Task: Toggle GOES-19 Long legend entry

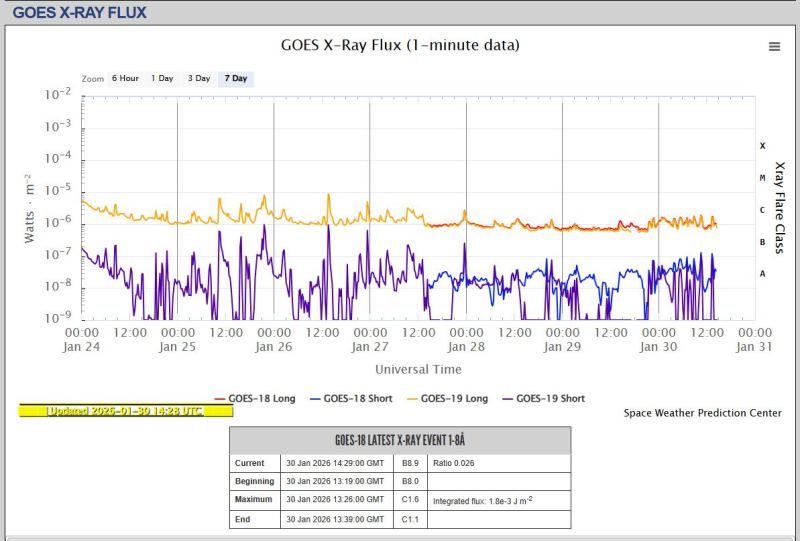Action: [450, 398]
